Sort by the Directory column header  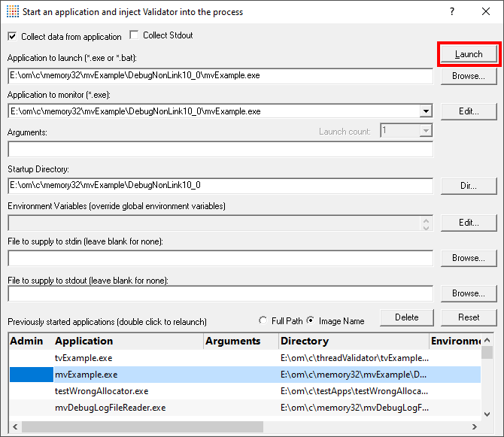354,341
